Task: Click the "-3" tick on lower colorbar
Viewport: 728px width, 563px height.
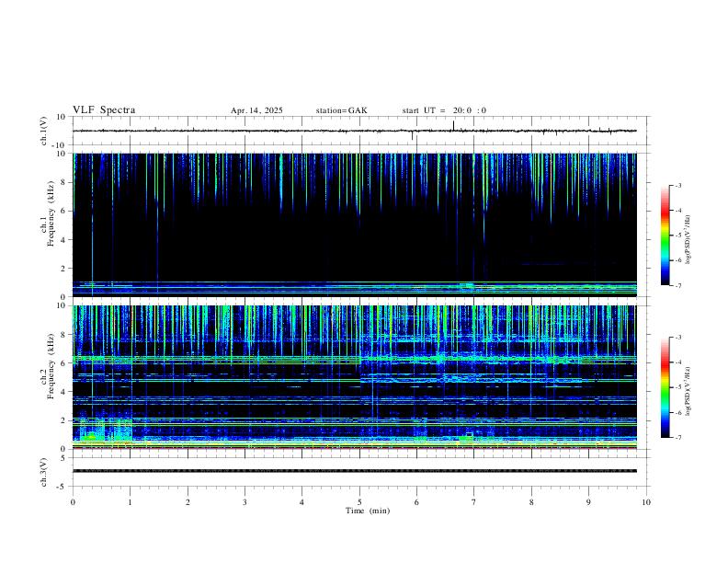Action: tap(678, 338)
